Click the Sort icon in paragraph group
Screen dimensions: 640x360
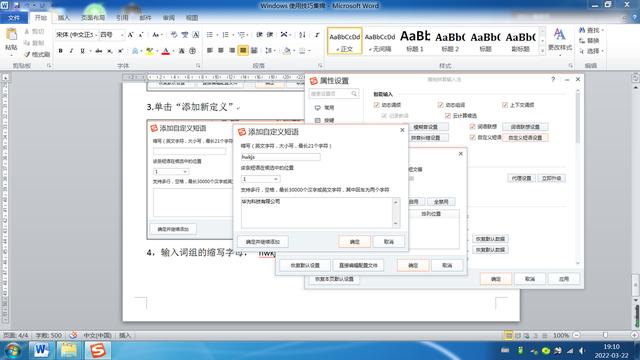click(x=302, y=35)
